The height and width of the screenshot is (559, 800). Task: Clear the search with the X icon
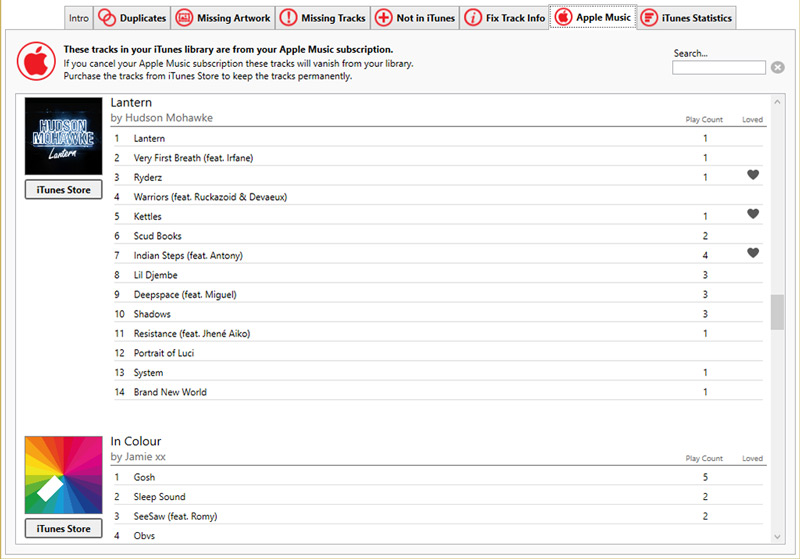click(778, 67)
